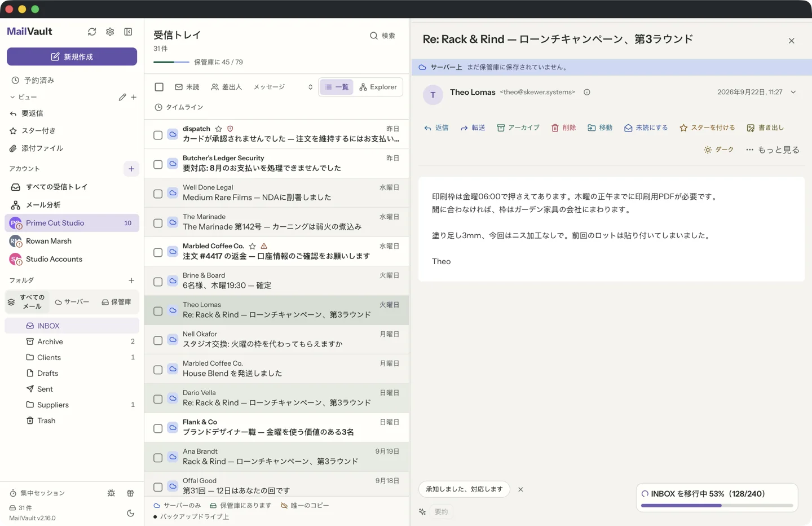
Task: Star the dispatch message
Action: point(219,129)
